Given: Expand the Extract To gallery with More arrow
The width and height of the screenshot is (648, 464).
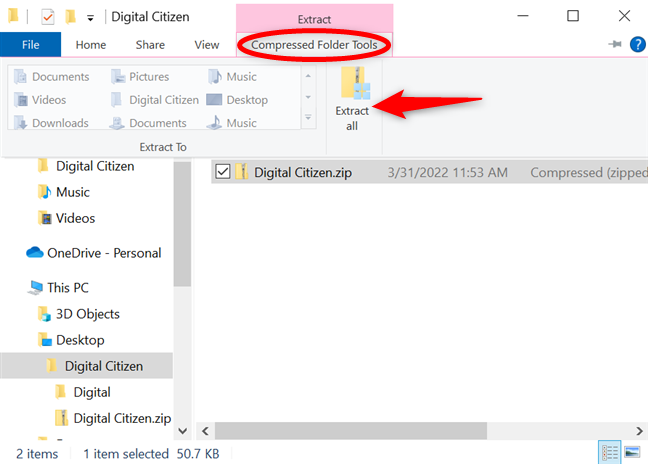Looking at the screenshot, I should [x=308, y=118].
